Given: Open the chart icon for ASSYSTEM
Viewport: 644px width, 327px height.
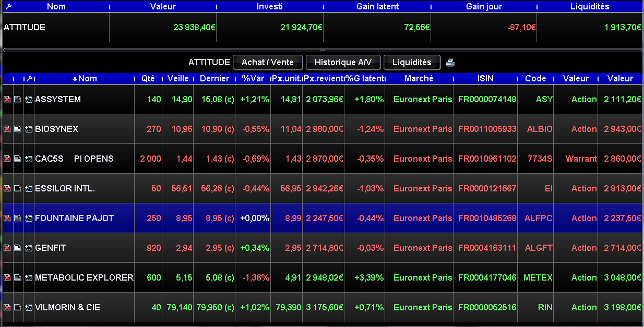Looking at the screenshot, I should (28, 99).
